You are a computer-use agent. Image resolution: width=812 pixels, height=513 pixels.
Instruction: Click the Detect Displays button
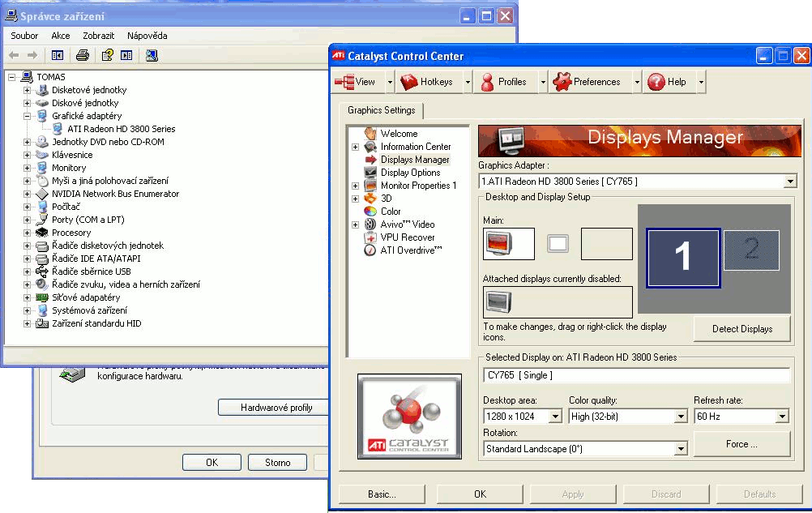742,329
